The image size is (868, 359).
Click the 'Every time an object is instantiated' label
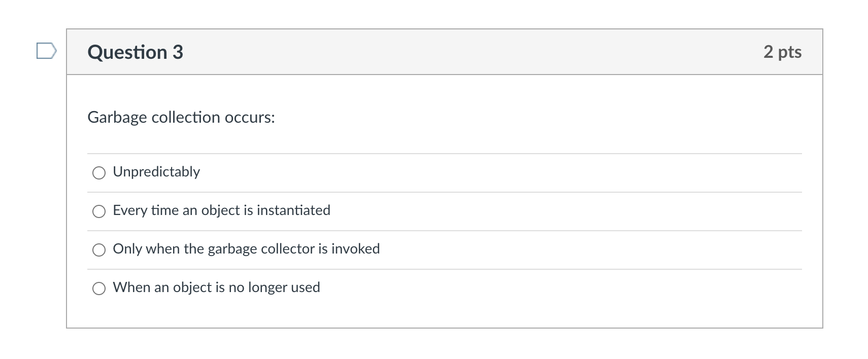221,210
